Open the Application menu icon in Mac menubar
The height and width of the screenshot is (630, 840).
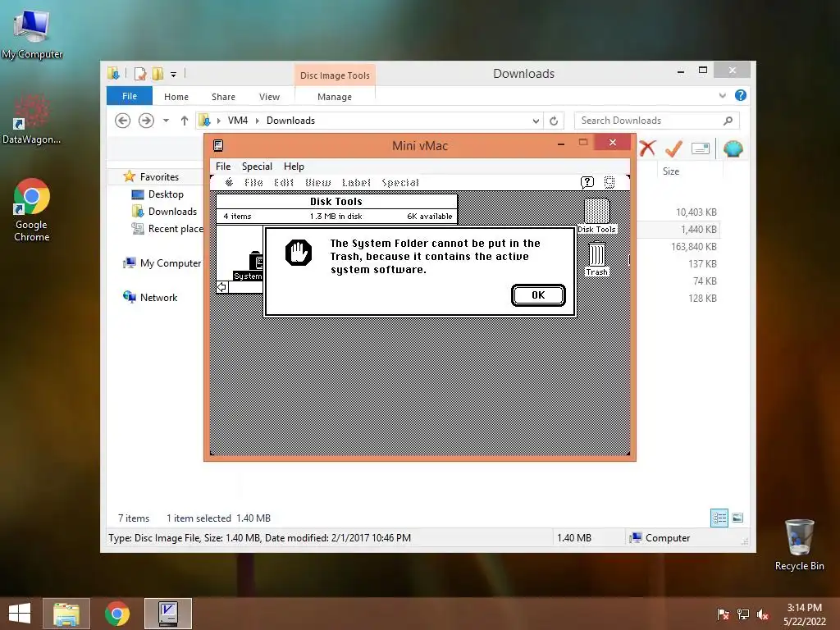pyautogui.click(x=609, y=183)
